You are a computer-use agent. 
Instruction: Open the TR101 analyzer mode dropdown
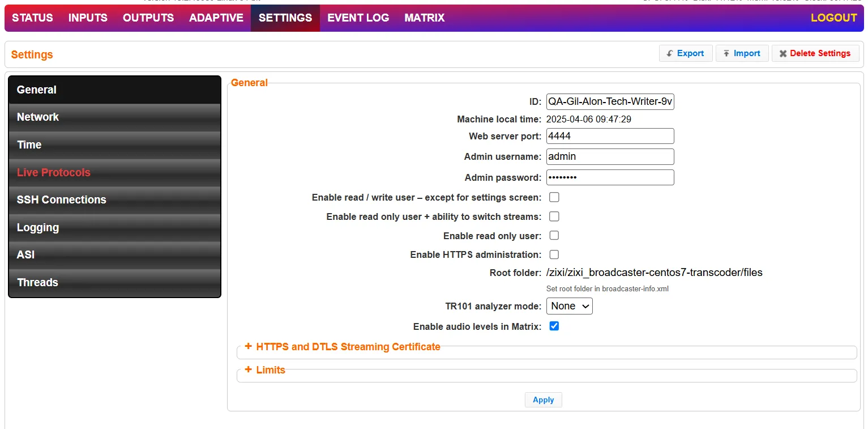(570, 306)
